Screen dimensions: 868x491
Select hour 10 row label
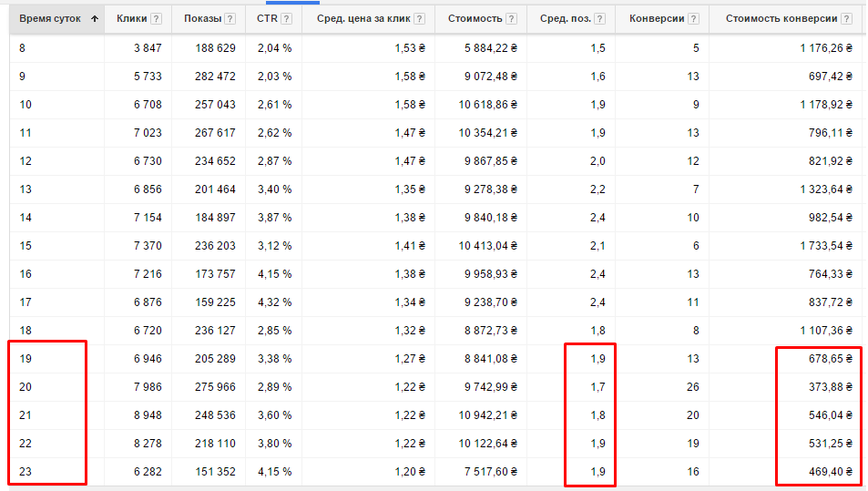click(26, 105)
